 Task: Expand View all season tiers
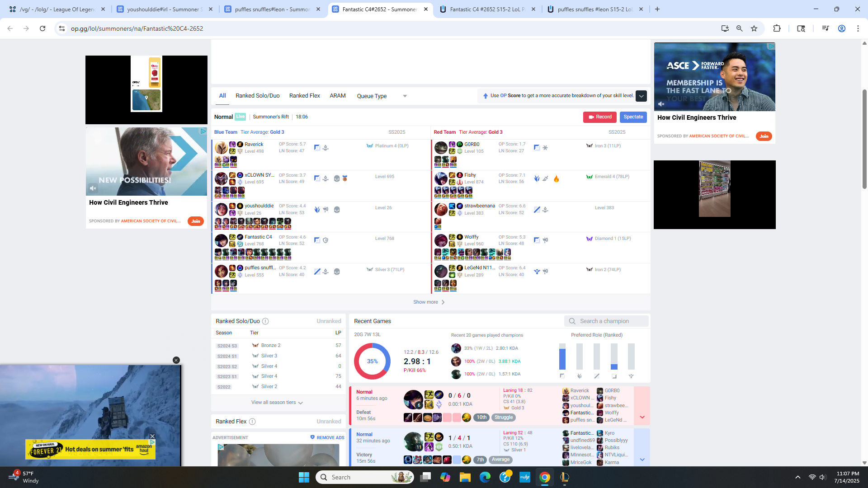pos(277,403)
